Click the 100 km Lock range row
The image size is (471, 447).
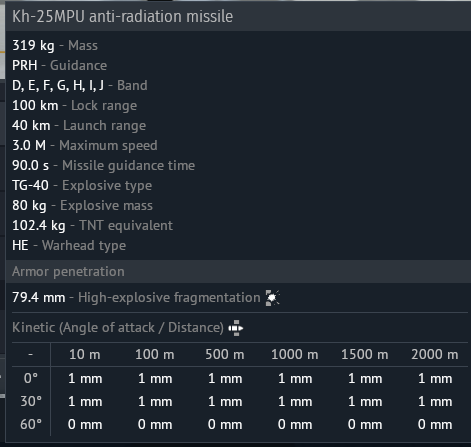74,105
